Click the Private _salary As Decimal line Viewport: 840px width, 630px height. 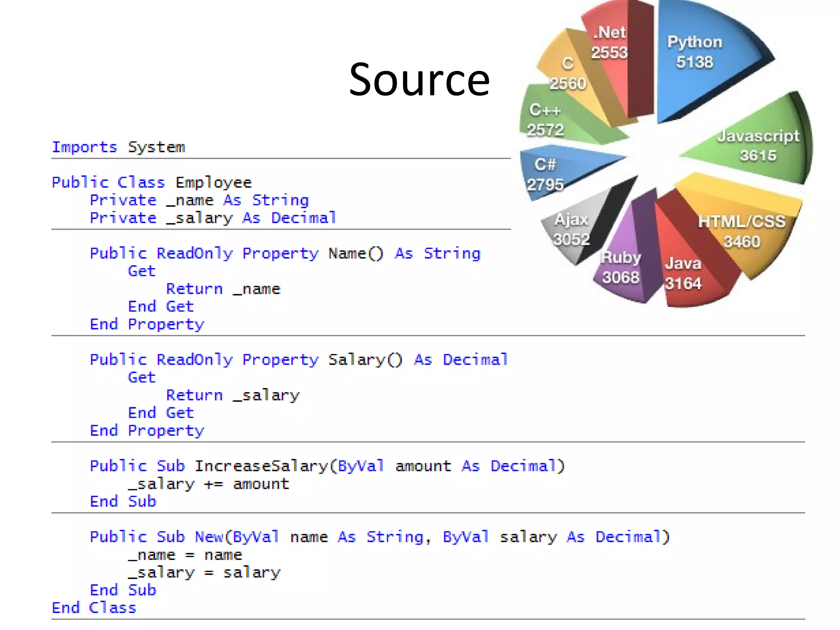coord(213,218)
